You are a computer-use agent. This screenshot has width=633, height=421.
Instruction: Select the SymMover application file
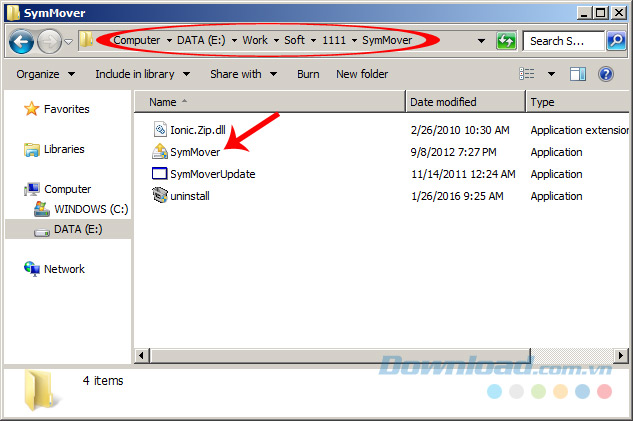point(195,152)
